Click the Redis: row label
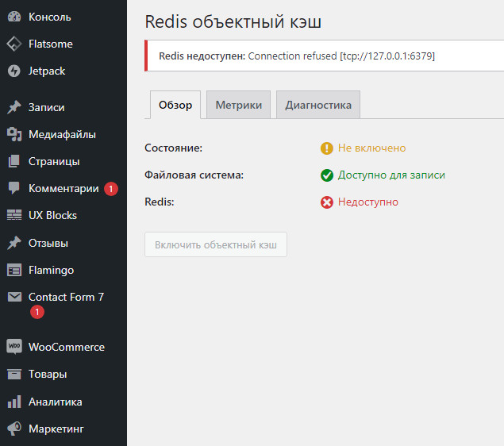 160,202
